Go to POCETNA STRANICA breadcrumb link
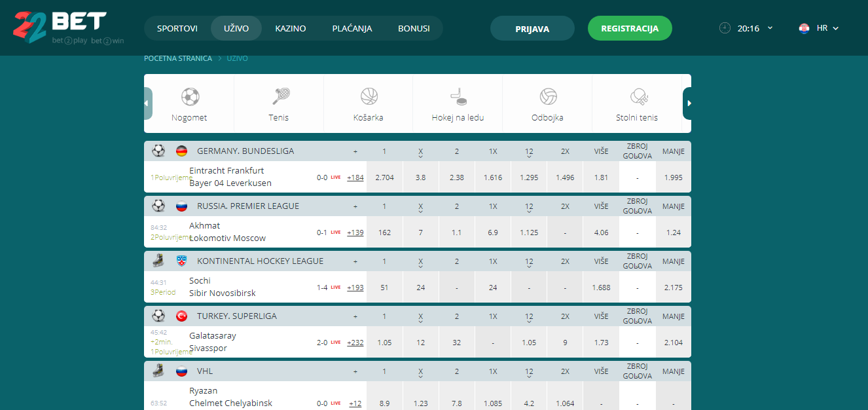This screenshot has height=410, width=868. (178, 58)
